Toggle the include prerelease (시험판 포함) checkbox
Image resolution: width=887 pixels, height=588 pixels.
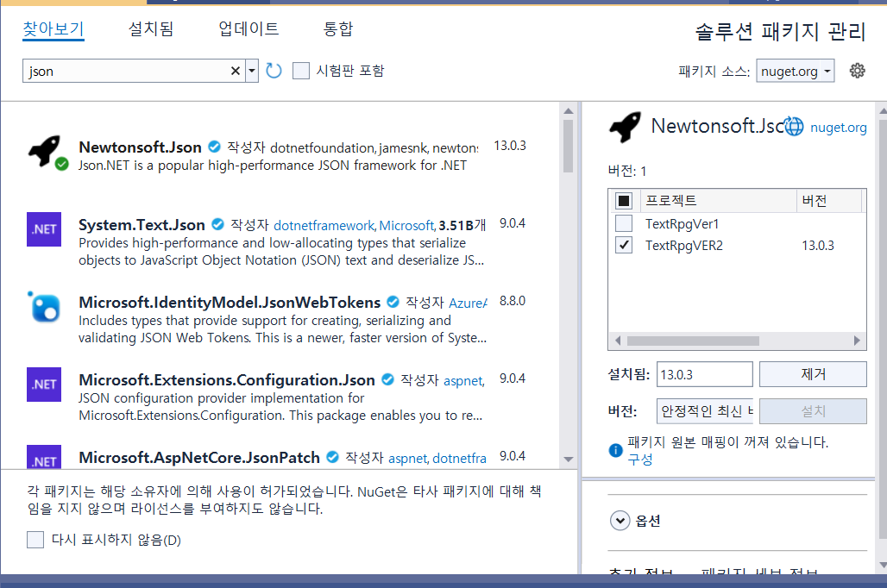(x=301, y=71)
